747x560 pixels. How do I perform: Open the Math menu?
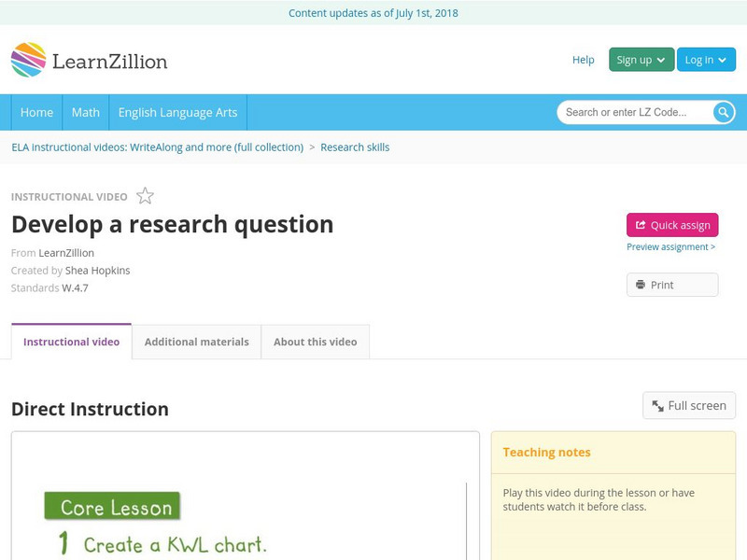(x=85, y=112)
